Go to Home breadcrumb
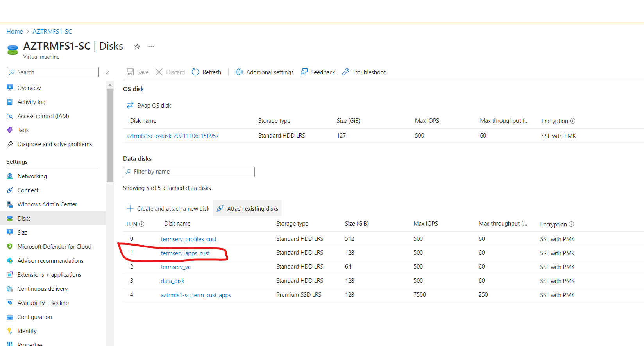The width and height of the screenshot is (644, 346). (x=15, y=32)
